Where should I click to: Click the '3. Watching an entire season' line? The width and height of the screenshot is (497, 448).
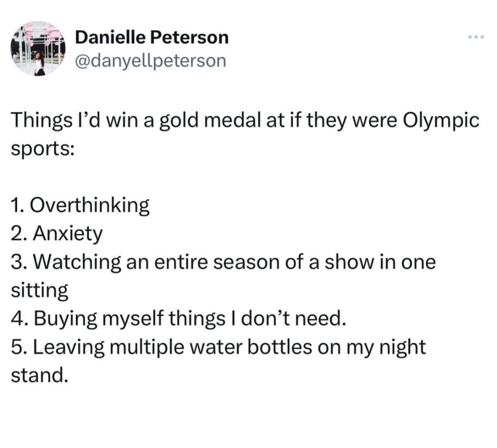pyautogui.click(x=223, y=262)
